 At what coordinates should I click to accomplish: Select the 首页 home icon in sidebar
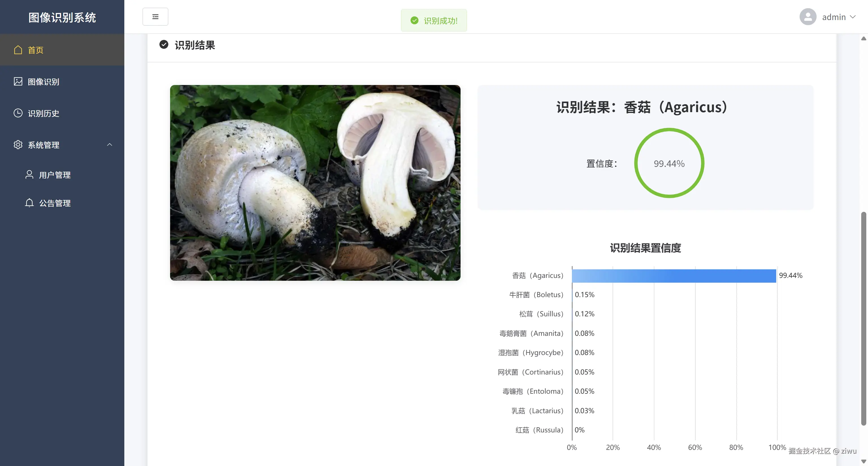pyautogui.click(x=18, y=49)
